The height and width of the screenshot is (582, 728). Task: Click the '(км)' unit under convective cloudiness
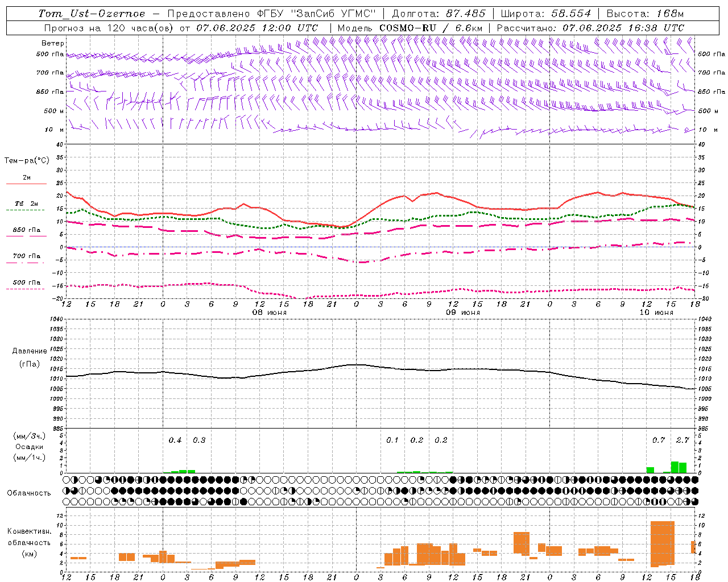(29, 554)
